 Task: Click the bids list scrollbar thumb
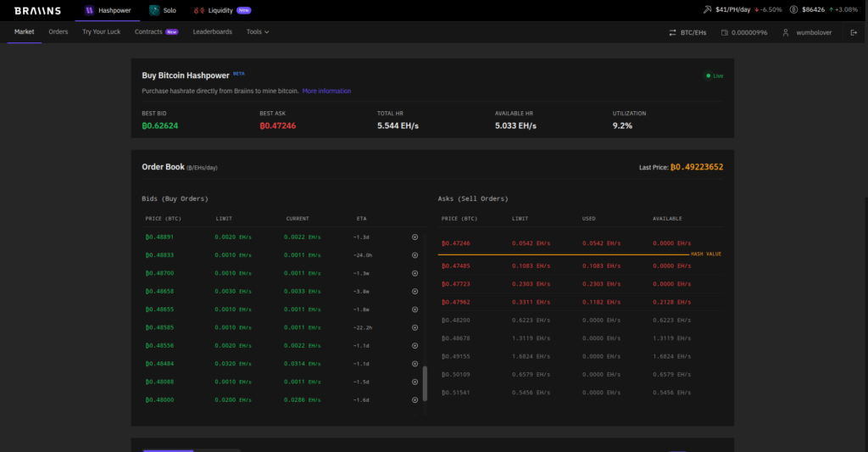coord(426,383)
